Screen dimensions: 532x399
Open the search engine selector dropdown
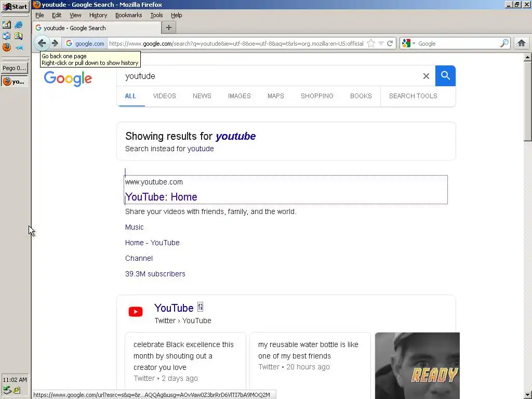(408, 43)
